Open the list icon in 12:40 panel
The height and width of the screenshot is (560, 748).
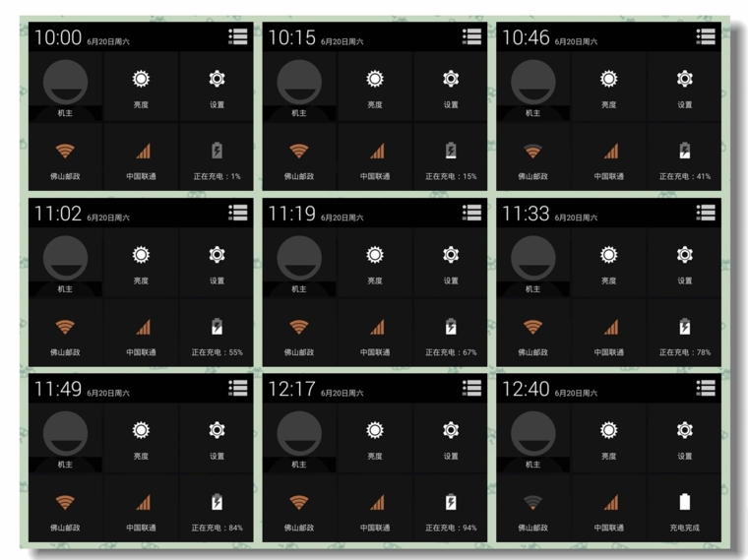(706, 388)
